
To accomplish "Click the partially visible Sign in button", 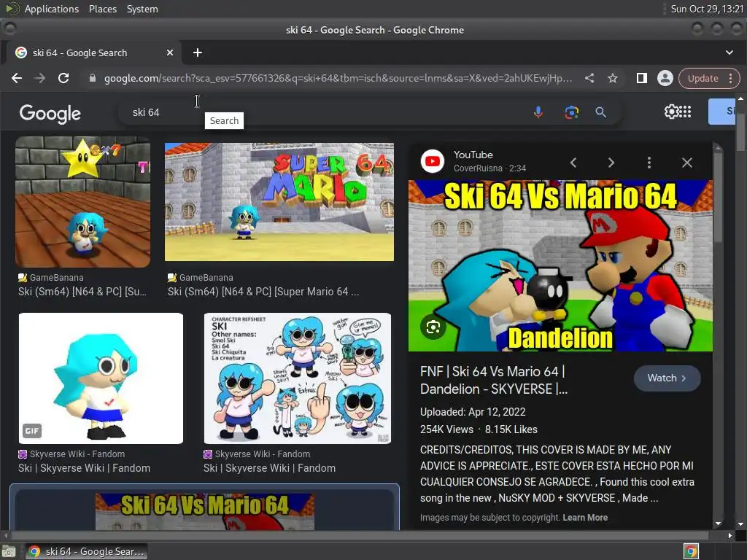I will (722, 112).
